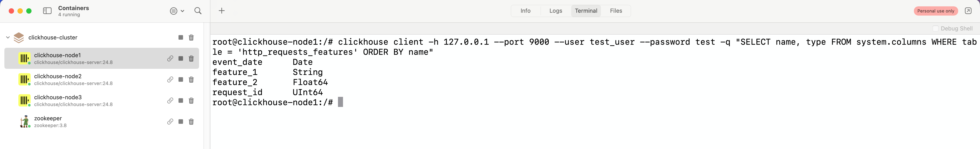Image resolution: width=980 pixels, height=149 pixels.
Task: Select the green status indicator on clickhouse-node2
Action: click(29, 84)
